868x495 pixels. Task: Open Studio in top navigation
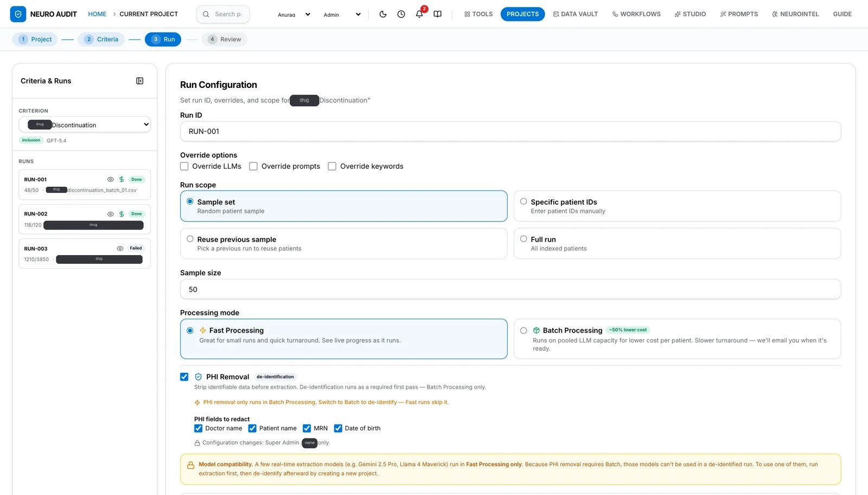pyautogui.click(x=690, y=14)
